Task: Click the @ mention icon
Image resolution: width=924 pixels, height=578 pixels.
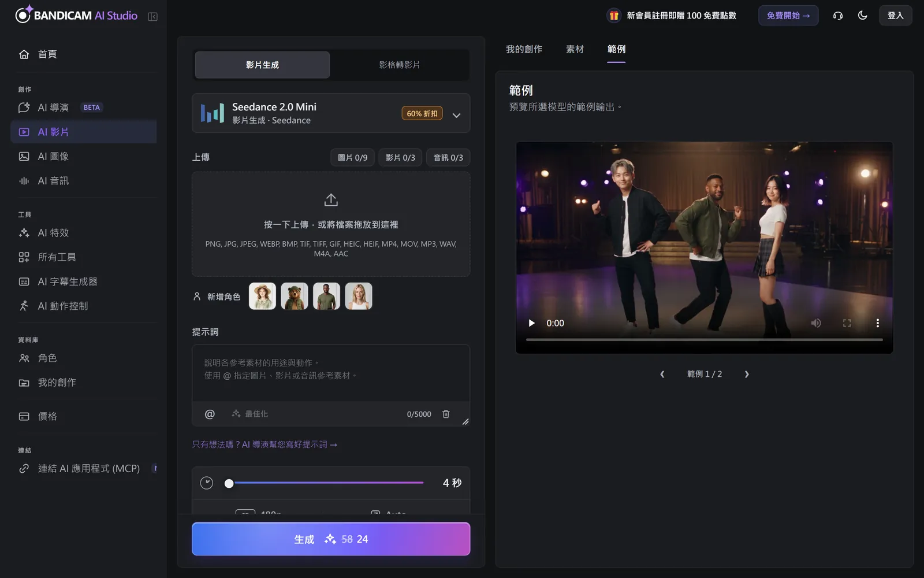Action: [210, 414]
